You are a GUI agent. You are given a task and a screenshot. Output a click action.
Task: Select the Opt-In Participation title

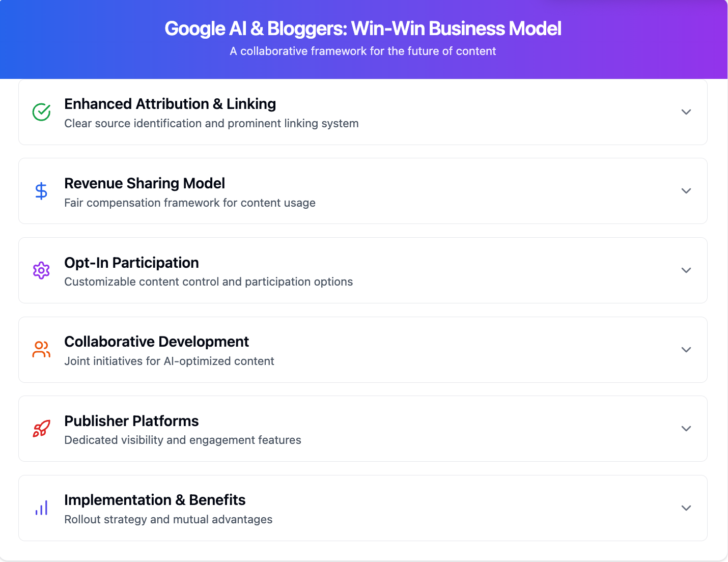pos(131,263)
